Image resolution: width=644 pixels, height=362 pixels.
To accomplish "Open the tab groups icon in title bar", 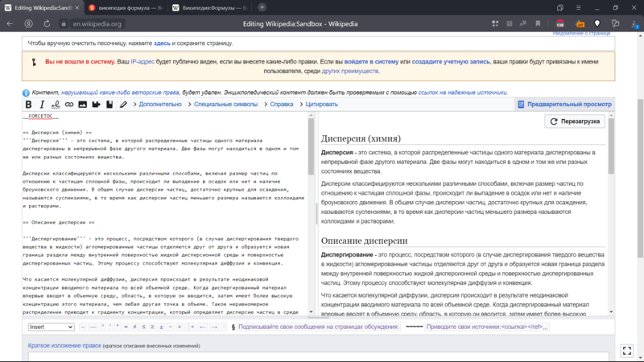I will [559, 8].
